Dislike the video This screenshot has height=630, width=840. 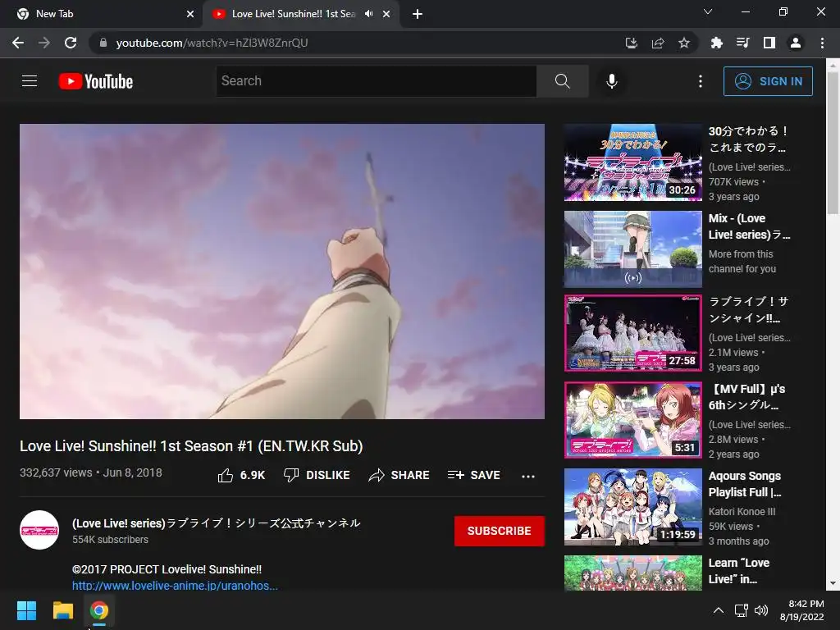pyautogui.click(x=317, y=475)
